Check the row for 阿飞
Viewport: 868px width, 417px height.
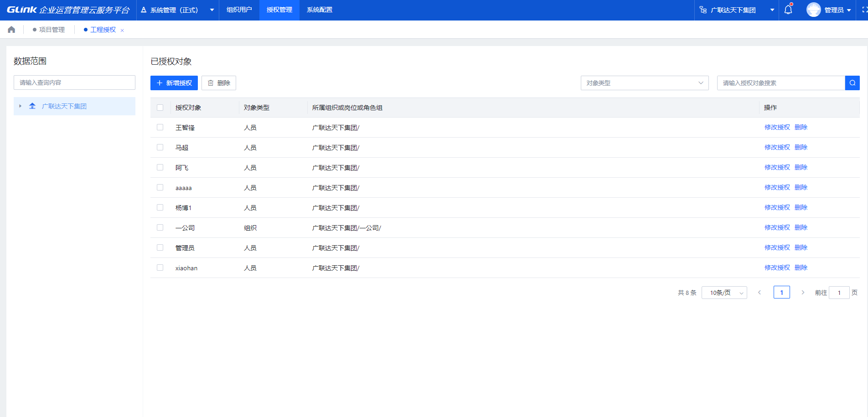(160, 167)
